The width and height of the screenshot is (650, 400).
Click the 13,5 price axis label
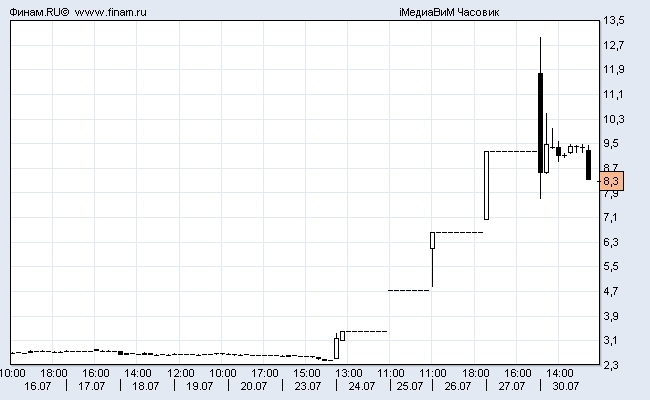click(614, 20)
